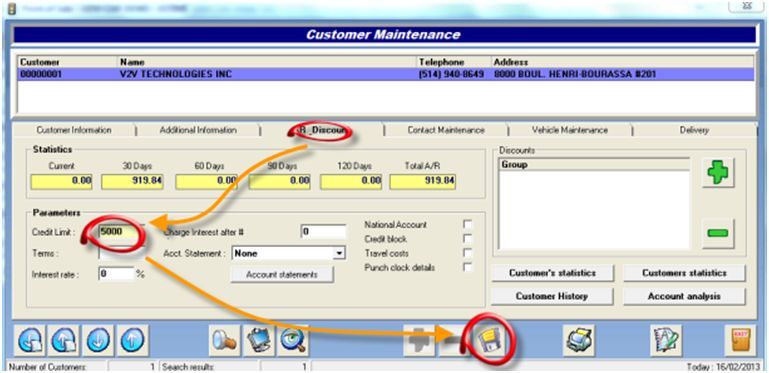Add a discount group with green plus
Image resolution: width=769 pixels, height=373 pixels.
coord(718,172)
